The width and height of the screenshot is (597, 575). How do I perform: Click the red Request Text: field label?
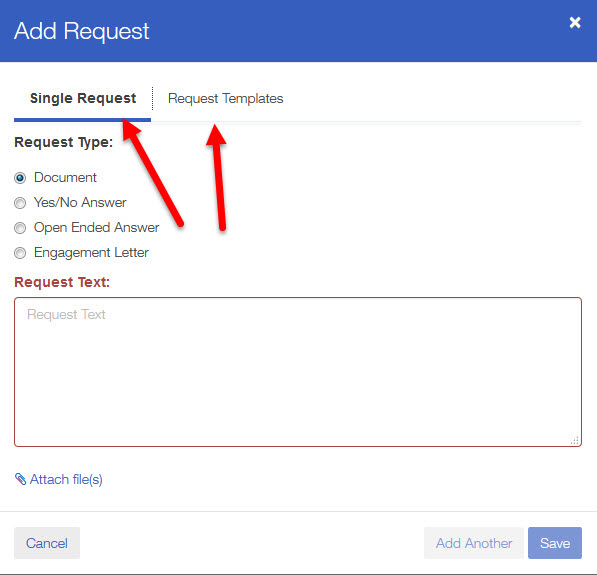62,282
